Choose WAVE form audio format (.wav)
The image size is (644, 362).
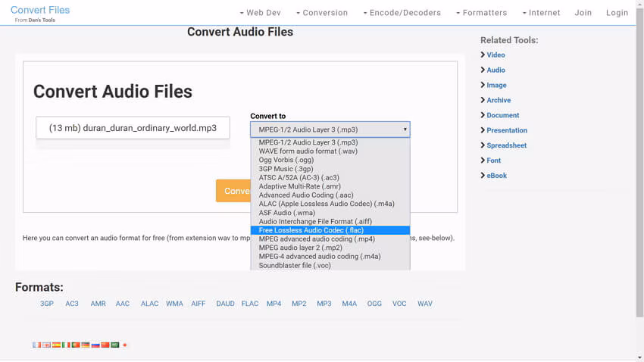pos(308,151)
